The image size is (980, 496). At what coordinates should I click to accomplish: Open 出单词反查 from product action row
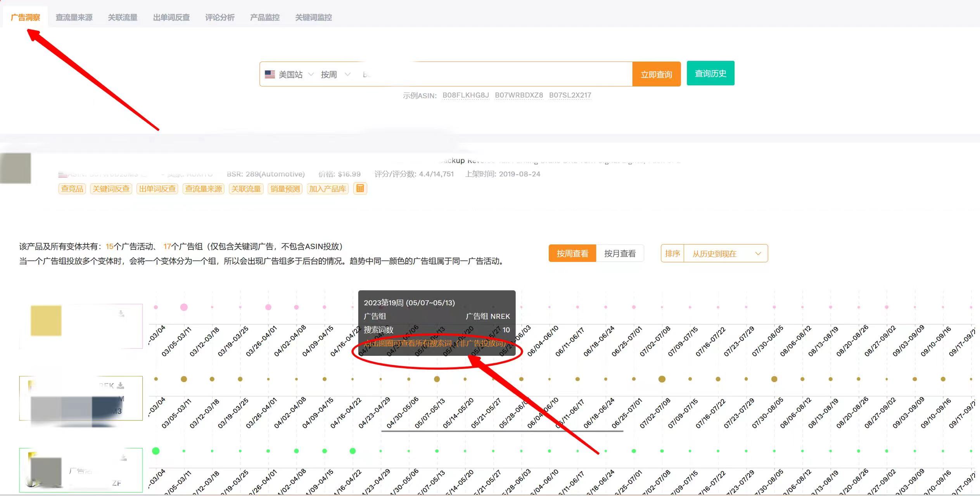click(157, 189)
